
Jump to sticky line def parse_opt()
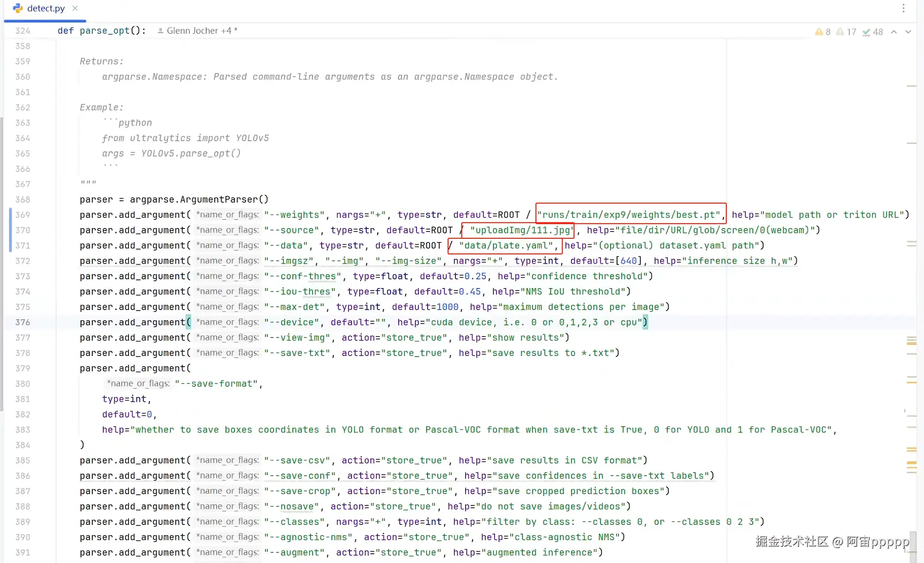102,31
